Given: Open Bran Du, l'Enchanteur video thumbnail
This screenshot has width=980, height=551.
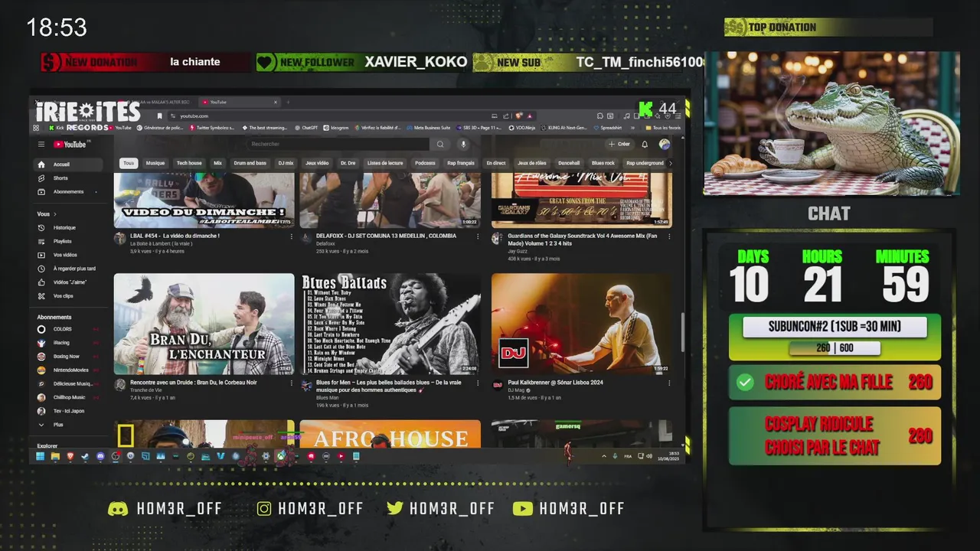Looking at the screenshot, I should tap(204, 324).
